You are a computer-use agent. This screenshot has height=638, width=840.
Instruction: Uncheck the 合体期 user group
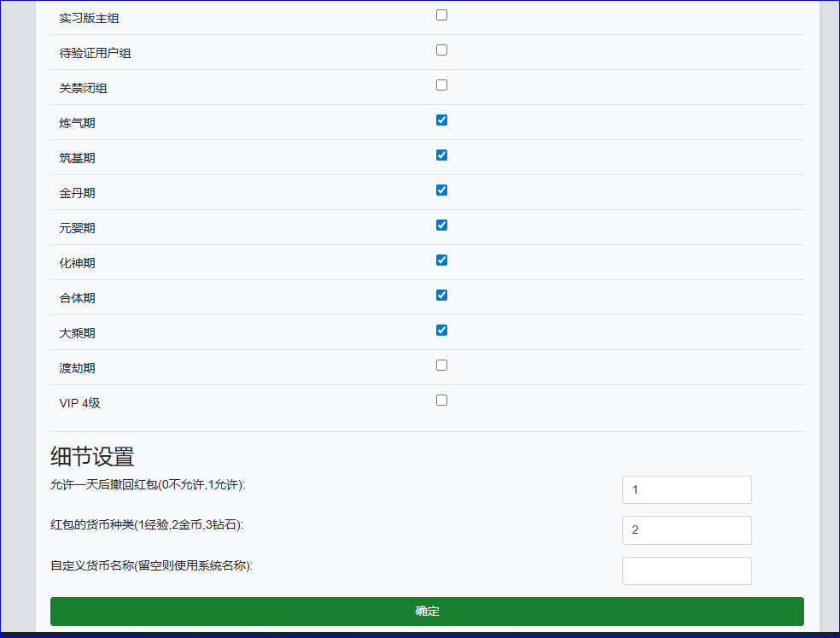pos(441,296)
